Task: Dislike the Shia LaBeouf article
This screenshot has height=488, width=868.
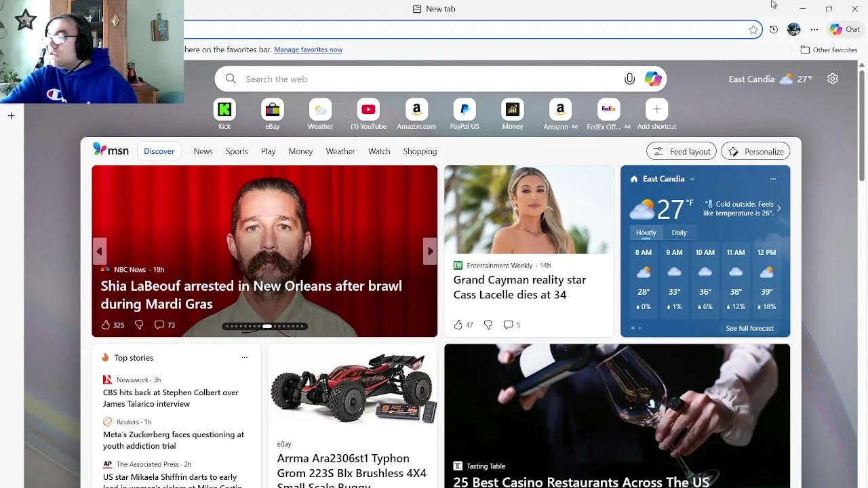Action: (139, 325)
